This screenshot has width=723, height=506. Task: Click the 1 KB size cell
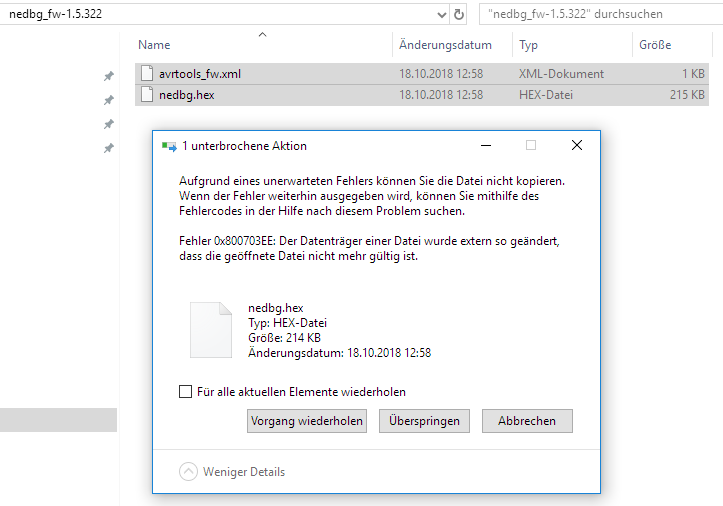(693, 74)
